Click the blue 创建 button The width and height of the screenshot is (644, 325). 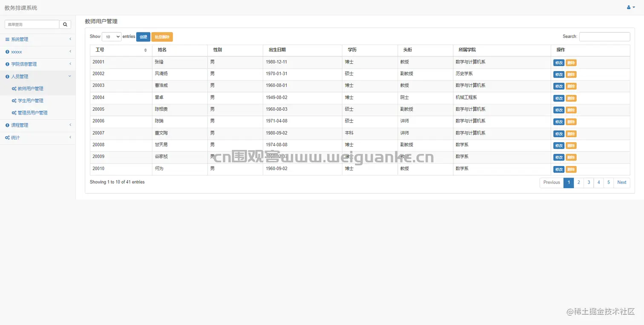click(x=143, y=37)
